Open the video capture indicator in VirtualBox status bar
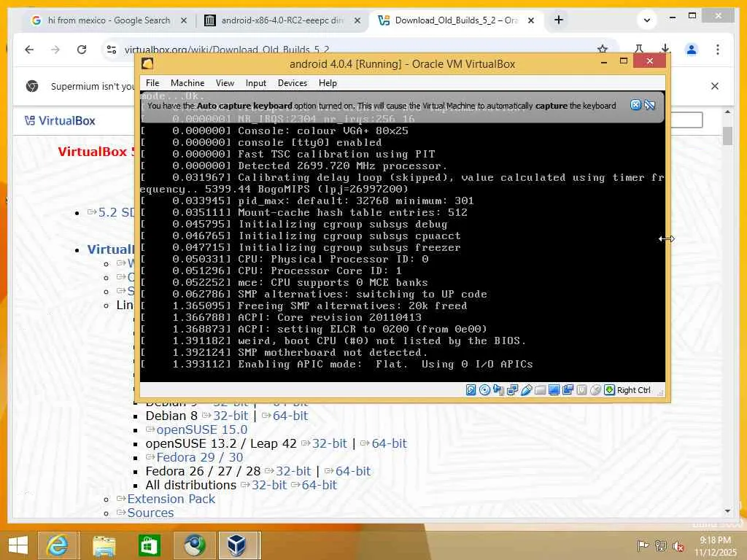The image size is (747, 560). [x=568, y=390]
